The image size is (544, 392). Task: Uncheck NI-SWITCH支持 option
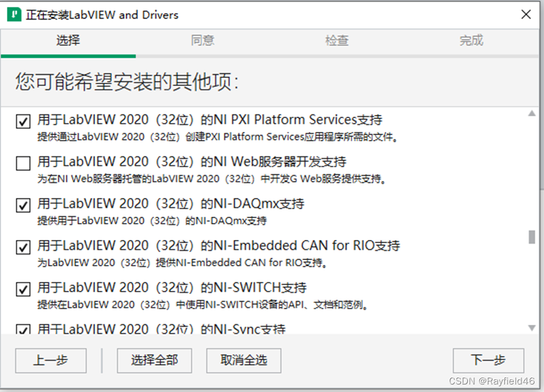23,289
